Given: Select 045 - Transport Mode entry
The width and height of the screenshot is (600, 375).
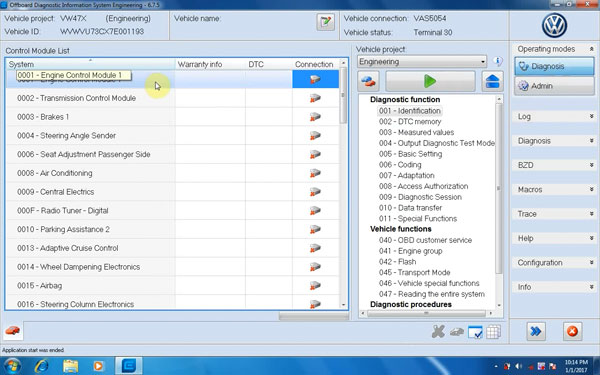Looking at the screenshot, I should [414, 272].
